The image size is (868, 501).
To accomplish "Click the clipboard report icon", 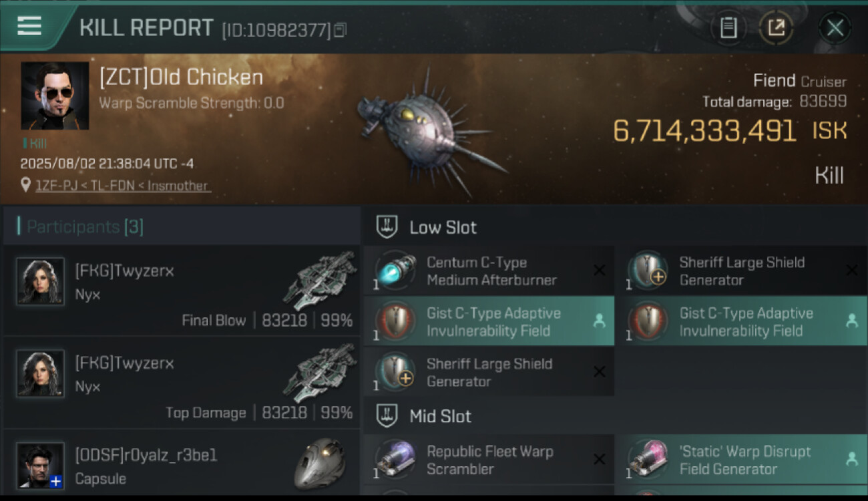I will (x=728, y=28).
